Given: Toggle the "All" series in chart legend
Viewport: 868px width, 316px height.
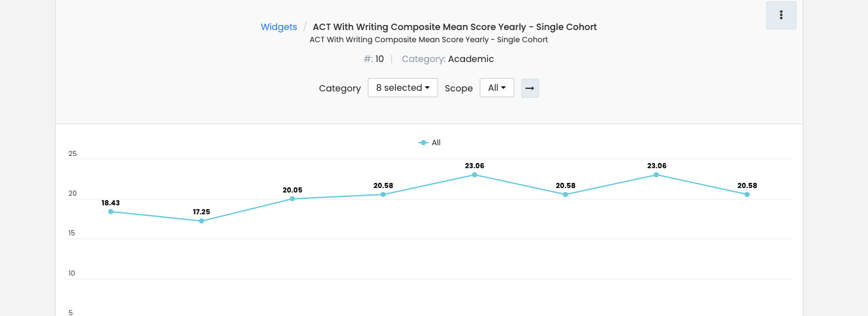Looking at the screenshot, I should (x=430, y=143).
